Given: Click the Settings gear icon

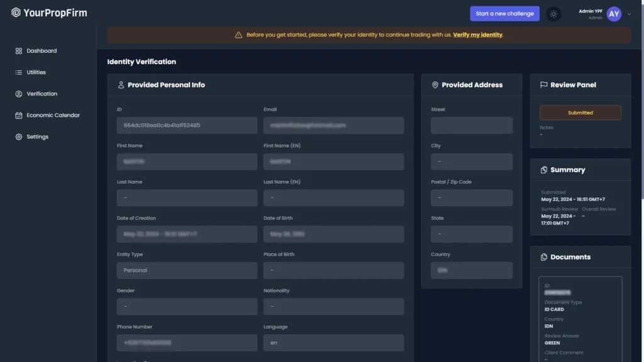Looking at the screenshot, I should coord(18,136).
